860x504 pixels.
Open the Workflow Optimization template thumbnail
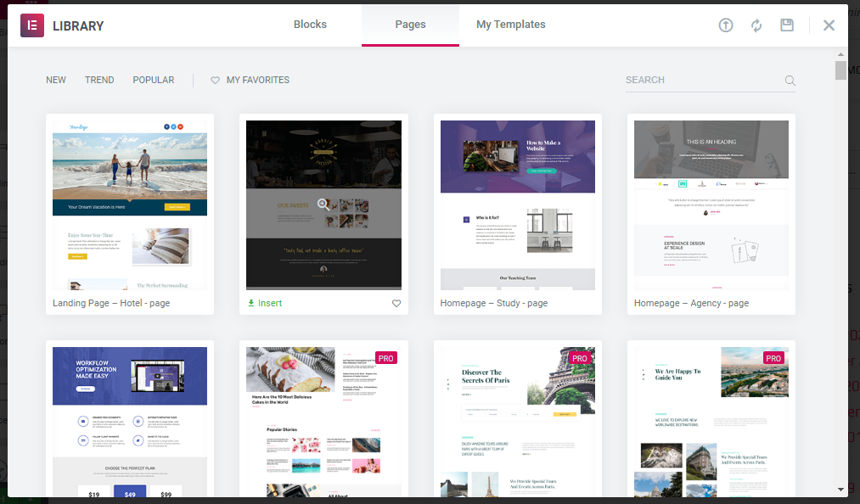(130, 422)
